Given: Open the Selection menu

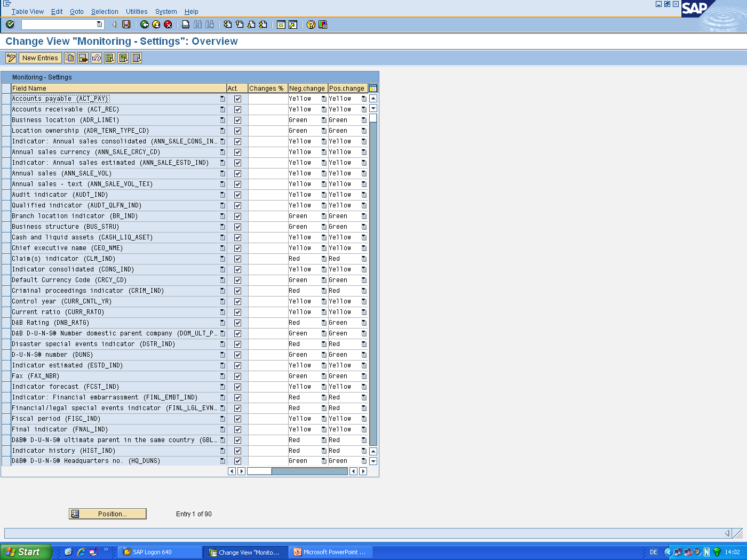Looking at the screenshot, I should pyautogui.click(x=105, y=11).
